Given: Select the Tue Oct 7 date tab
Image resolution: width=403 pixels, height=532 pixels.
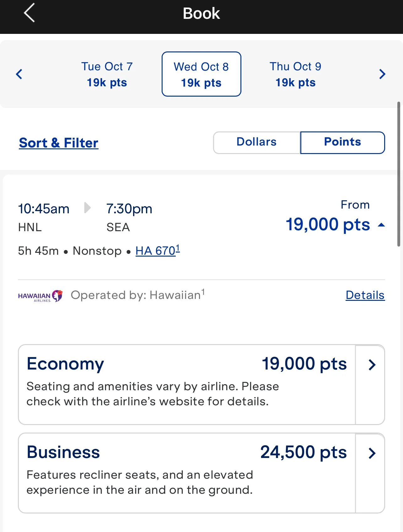Looking at the screenshot, I should (107, 74).
